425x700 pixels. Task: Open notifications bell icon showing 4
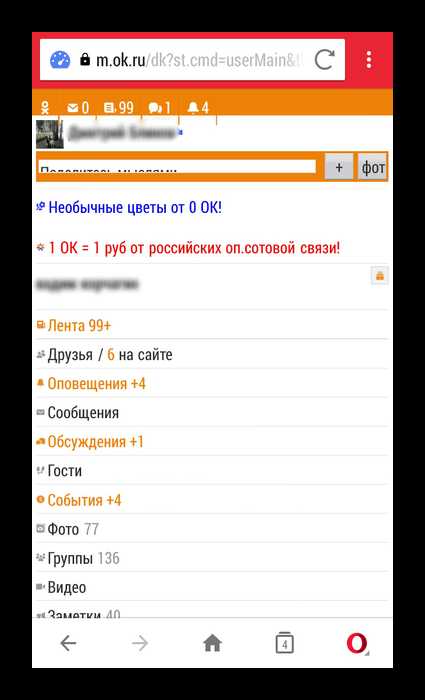[198, 108]
